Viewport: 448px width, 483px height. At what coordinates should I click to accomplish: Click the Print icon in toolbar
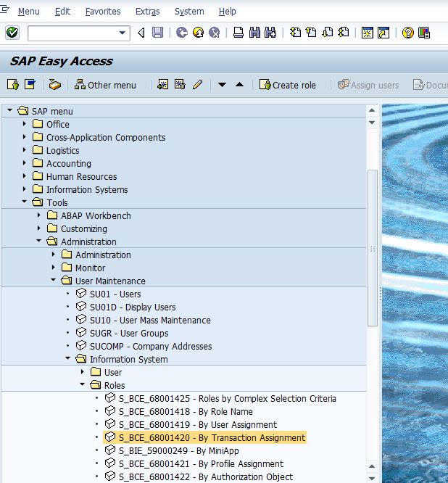[x=238, y=33]
